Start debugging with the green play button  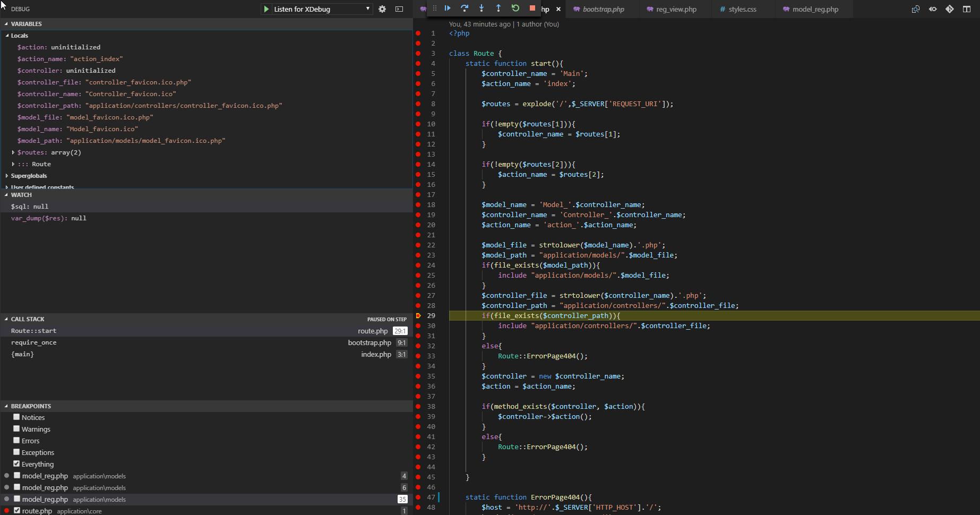coord(267,9)
